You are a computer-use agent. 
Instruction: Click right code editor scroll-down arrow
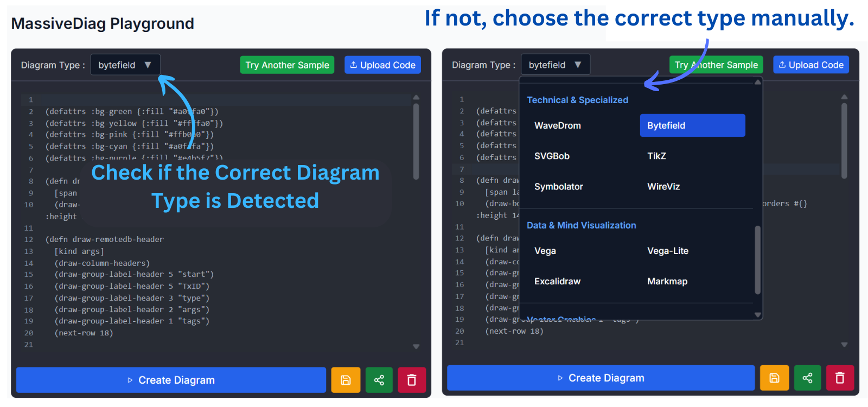[x=844, y=344]
